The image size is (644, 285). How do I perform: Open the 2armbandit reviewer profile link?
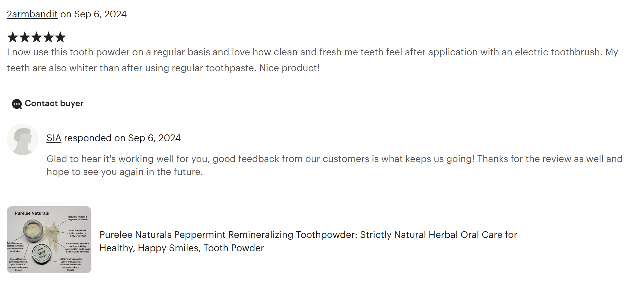tap(32, 14)
